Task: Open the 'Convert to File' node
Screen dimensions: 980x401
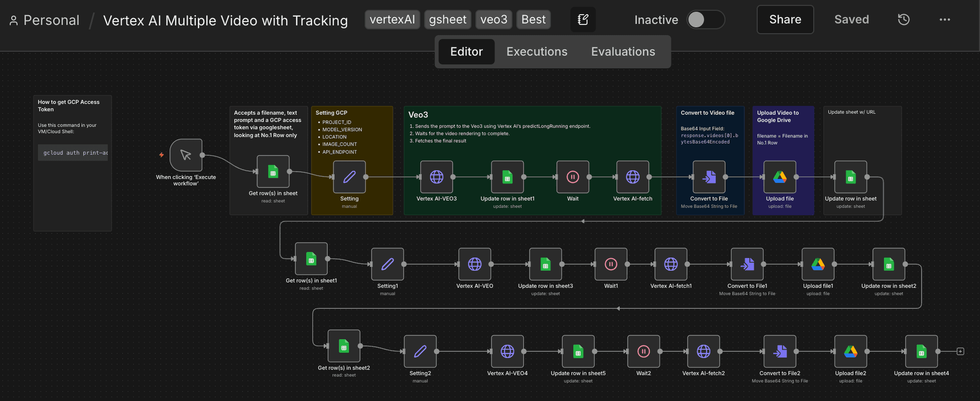Action: pos(709,177)
